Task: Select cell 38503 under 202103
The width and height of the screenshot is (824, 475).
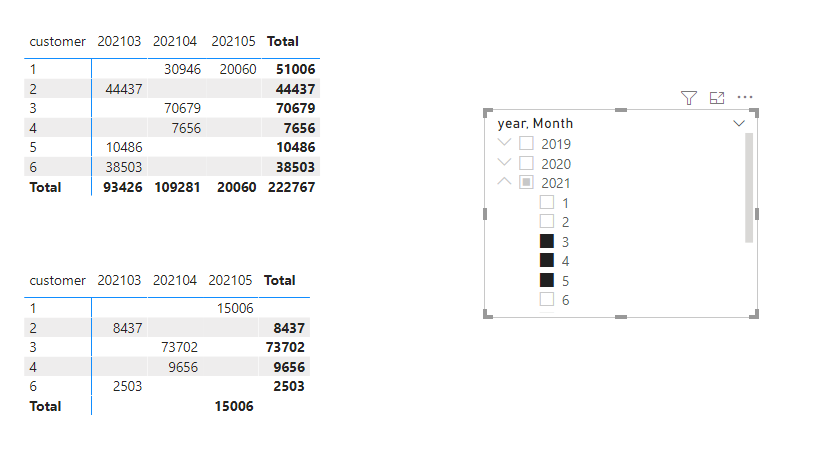Action: (x=124, y=168)
